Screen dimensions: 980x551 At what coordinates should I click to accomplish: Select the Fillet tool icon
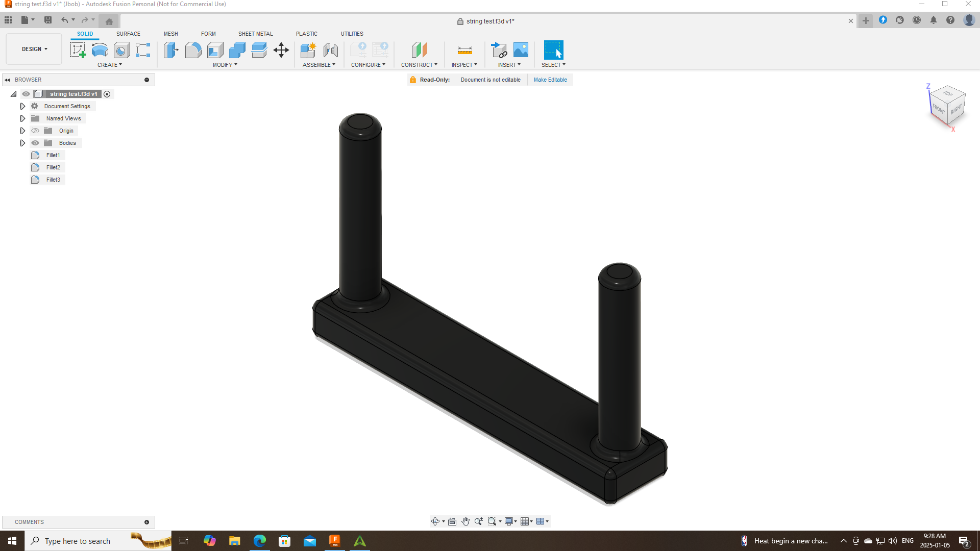pyautogui.click(x=193, y=50)
